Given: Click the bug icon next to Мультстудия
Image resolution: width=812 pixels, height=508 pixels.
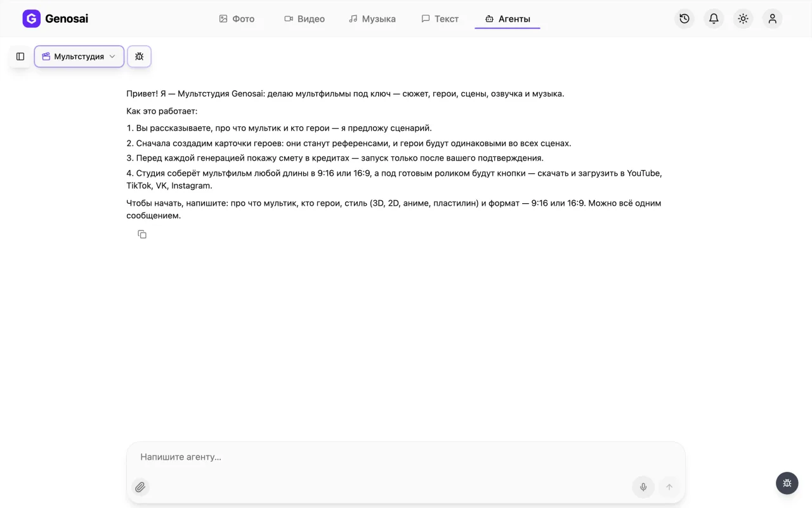Looking at the screenshot, I should point(140,57).
